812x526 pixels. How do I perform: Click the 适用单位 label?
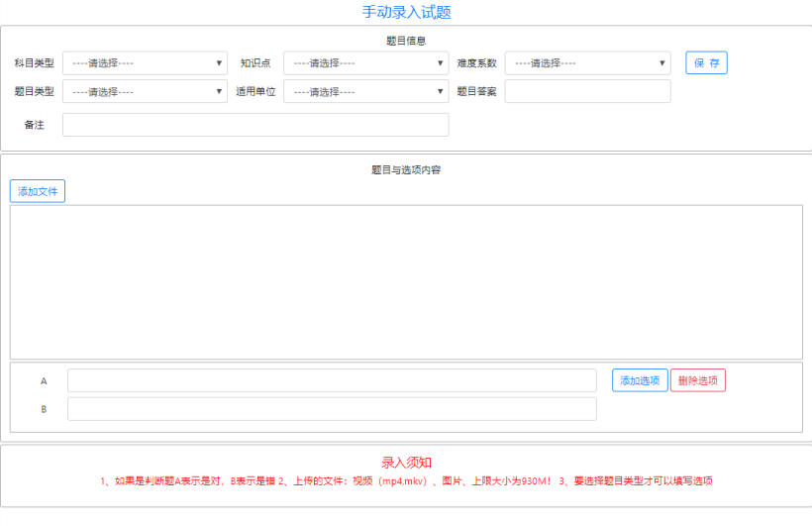click(x=255, y=92)
